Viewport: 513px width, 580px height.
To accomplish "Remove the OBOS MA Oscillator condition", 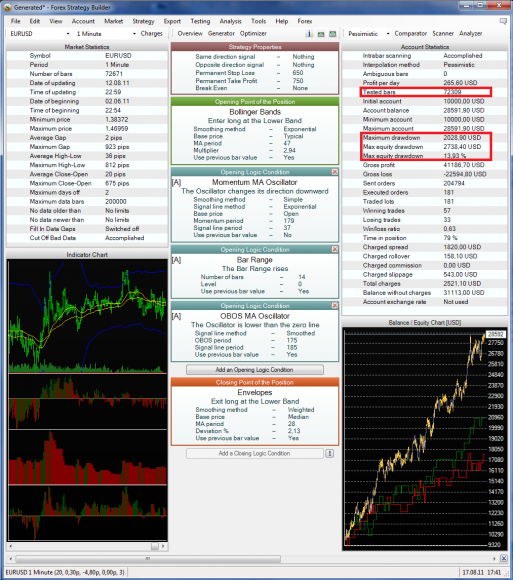I will coord(335,306).
